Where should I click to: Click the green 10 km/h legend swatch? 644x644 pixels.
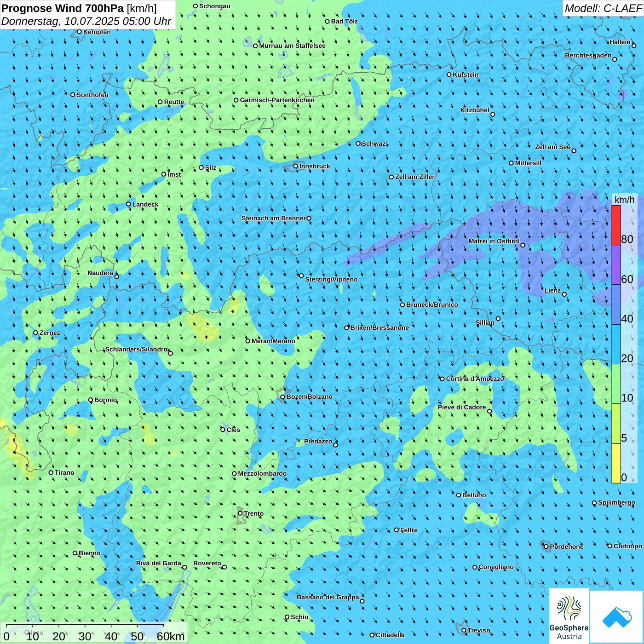pyautogui.click(x=616, y=384)
